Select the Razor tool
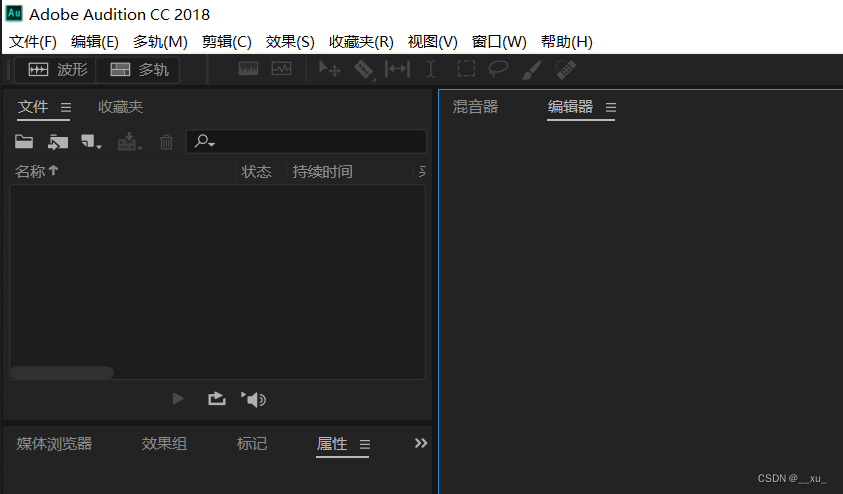Screen dimensions: 843x494 [364, 70]
